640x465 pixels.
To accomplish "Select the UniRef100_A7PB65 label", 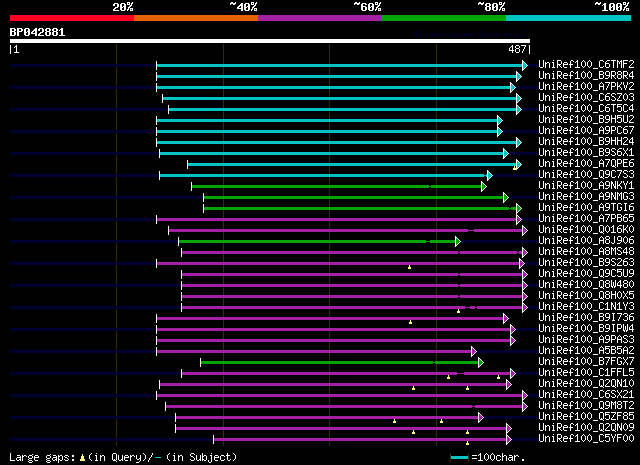I will tap(586, 219).
